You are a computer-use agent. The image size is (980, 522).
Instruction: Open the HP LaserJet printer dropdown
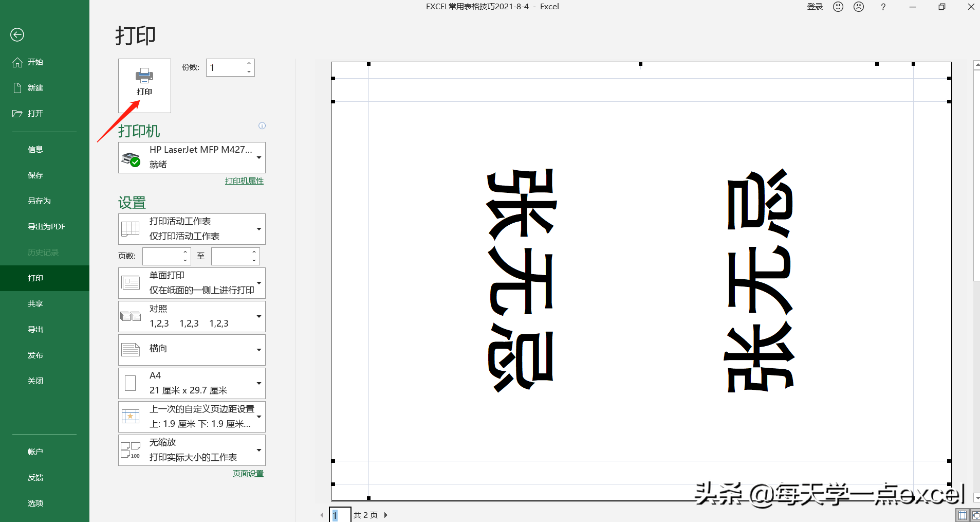coord(192,157)
